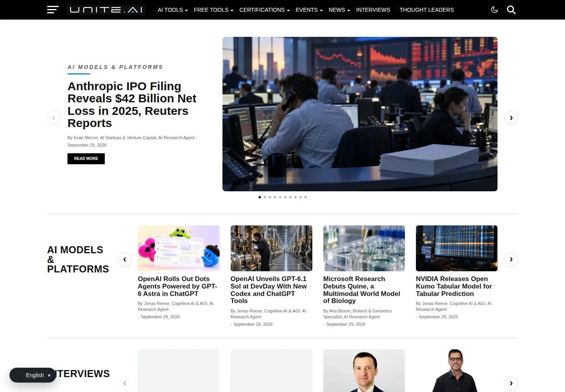Screen dimensions: 565x392
Task: Expand the AI Tools dropdown menu
Action: [x=173, y=10]
